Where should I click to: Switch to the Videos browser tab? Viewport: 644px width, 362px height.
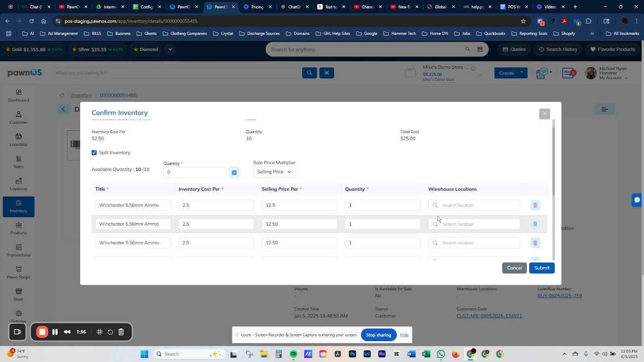coord(550,7)
